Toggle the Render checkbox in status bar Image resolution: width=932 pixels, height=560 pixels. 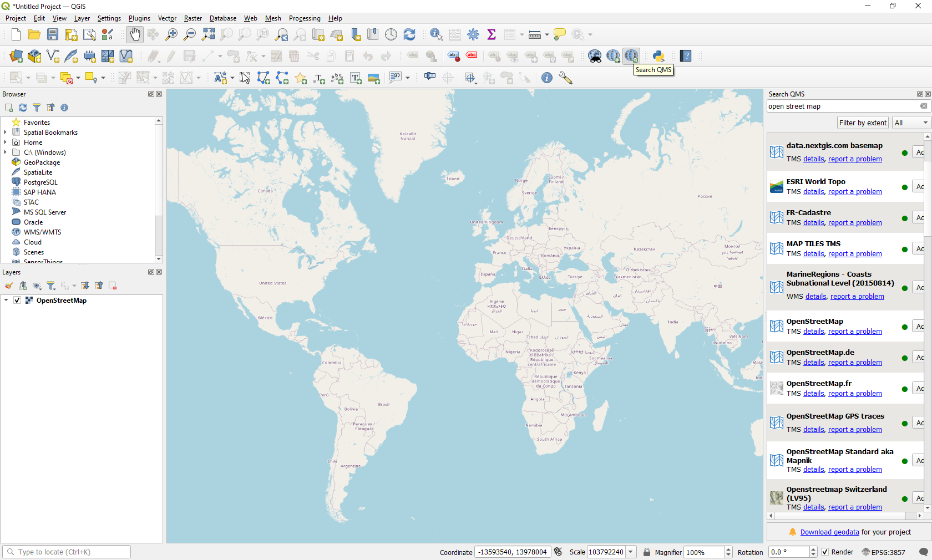pyautogui.click(x=825, y=552)
